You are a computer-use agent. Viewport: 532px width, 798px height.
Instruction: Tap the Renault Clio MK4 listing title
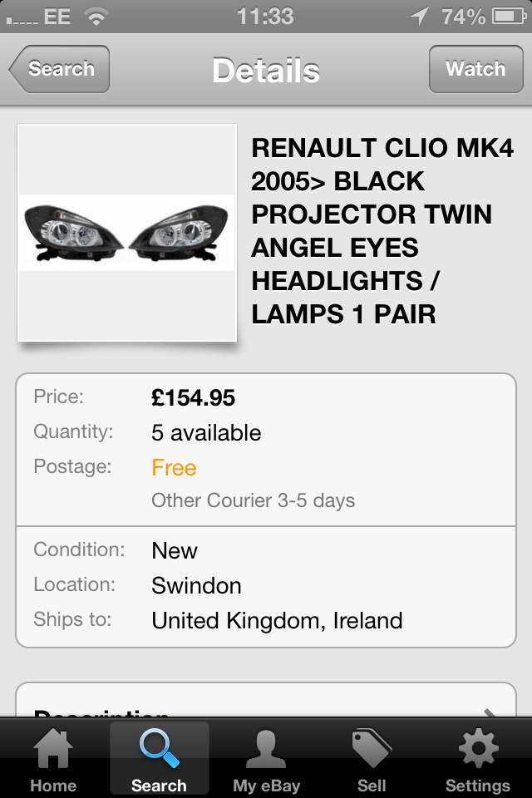[372, 231]
